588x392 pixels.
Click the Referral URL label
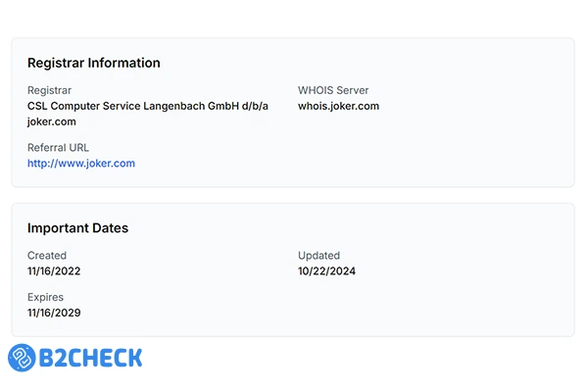point(58,148)
